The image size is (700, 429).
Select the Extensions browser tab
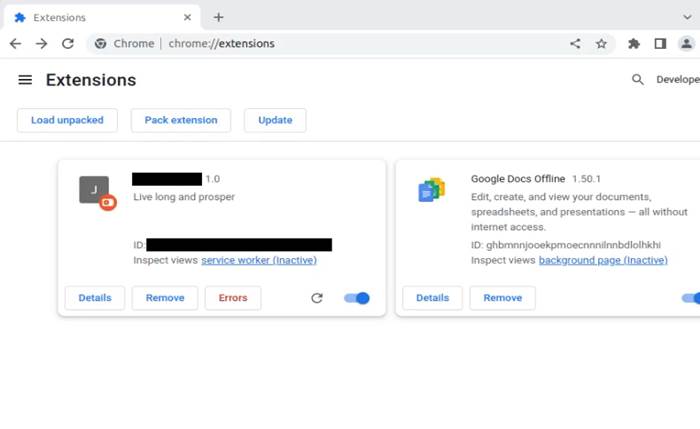(x=95, y=17)
